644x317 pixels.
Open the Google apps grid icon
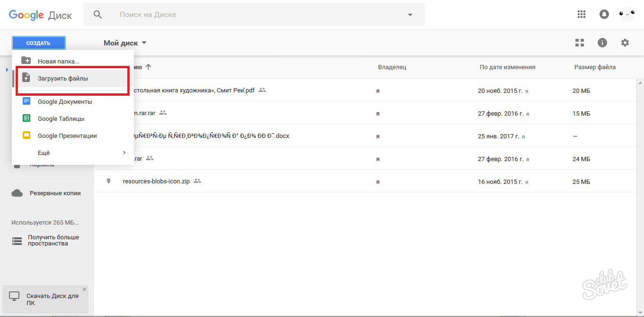[582, 15]
